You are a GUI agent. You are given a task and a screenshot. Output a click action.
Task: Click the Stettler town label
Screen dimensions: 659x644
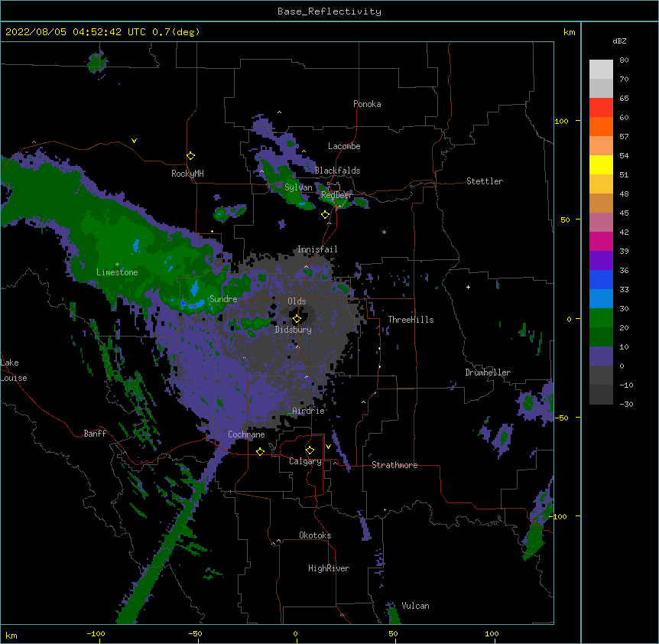pos(485,181)
